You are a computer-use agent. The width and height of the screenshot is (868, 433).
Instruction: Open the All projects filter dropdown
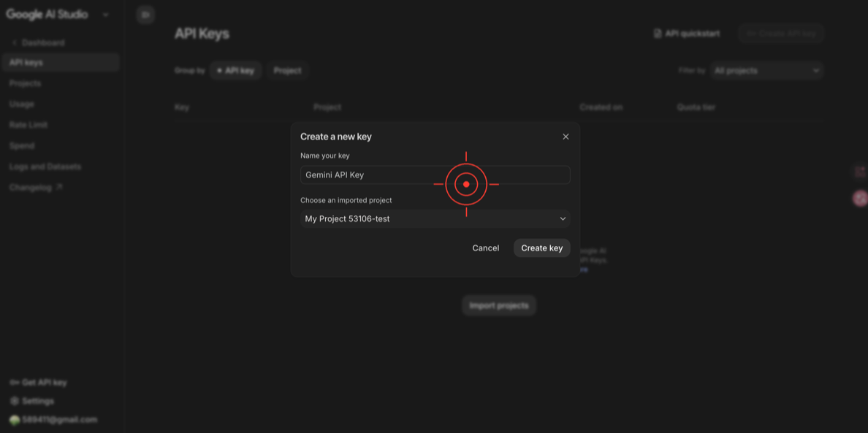766,70
